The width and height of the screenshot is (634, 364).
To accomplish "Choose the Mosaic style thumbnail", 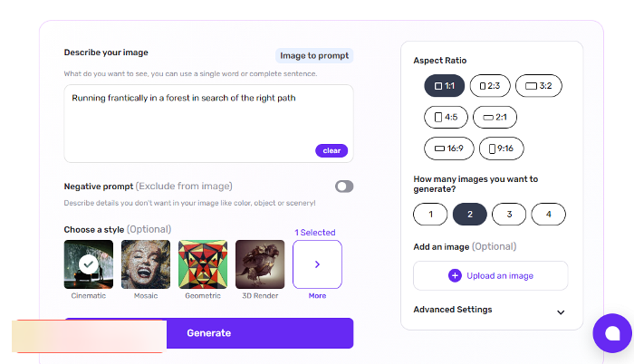I will click(x=145, y=264).
